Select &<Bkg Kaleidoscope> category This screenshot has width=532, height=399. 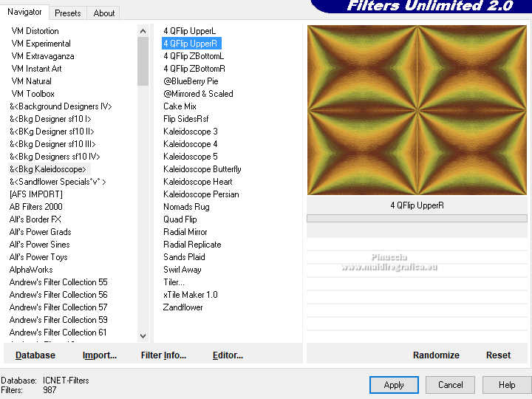(x=48, y=169)
